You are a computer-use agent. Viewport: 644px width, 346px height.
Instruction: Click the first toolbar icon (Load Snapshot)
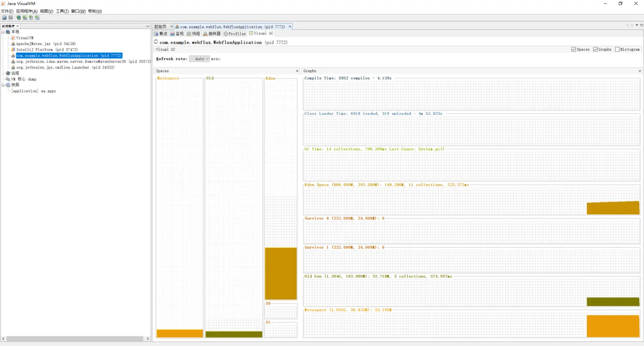4,18
